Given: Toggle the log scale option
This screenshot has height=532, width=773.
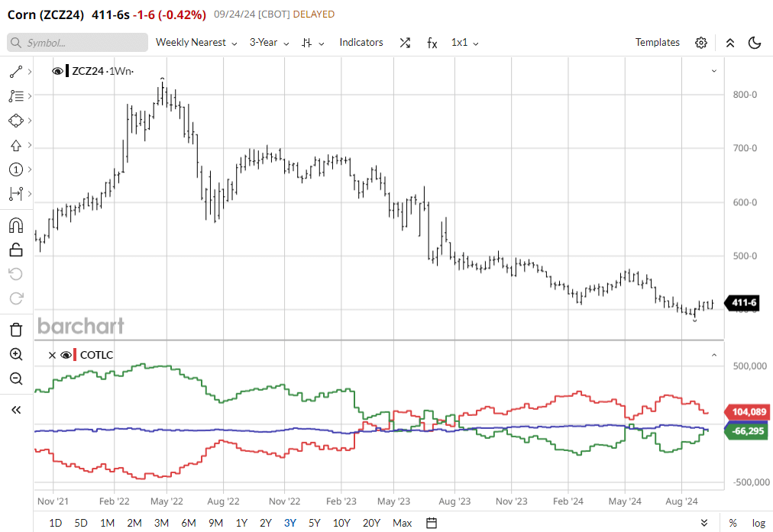Looking at the screenshot, I should coord(758,523).
